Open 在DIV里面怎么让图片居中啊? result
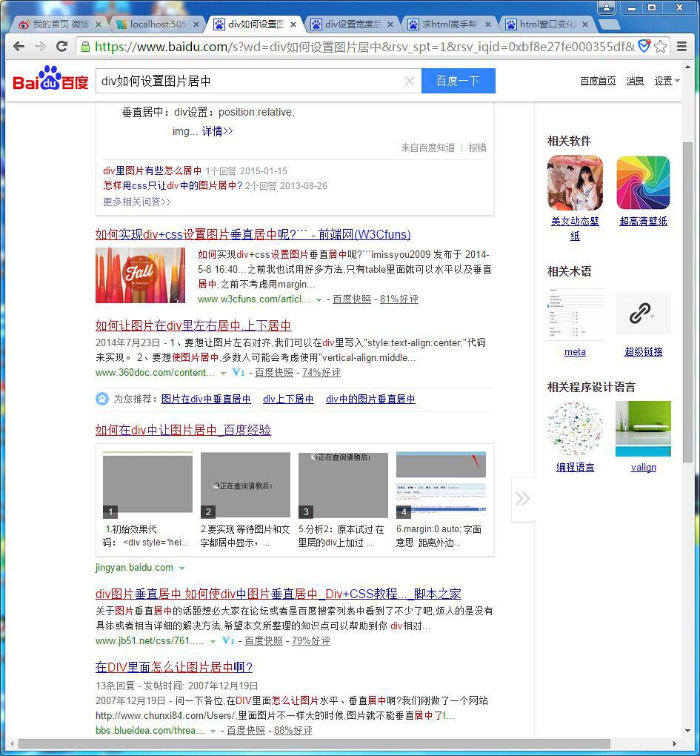This screenshot has width=700, height=756. click(x=174, y=667)
